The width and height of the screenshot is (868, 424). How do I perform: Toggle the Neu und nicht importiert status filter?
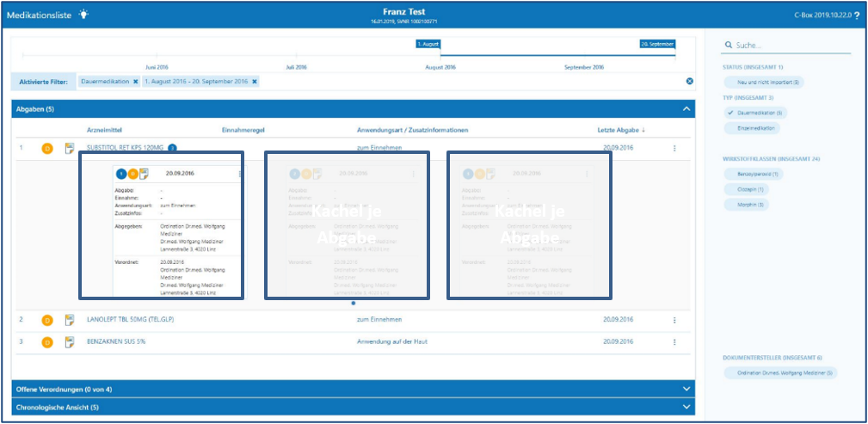tap(764, 83)
